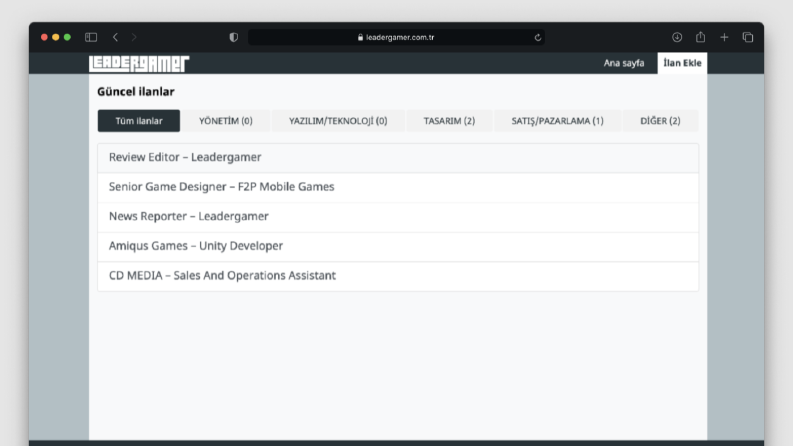Open Senior Game Designer – F2P Mobile Games
Image resolution: width=793 pixels, height=446 pixels.
click(x=398, y=187)
